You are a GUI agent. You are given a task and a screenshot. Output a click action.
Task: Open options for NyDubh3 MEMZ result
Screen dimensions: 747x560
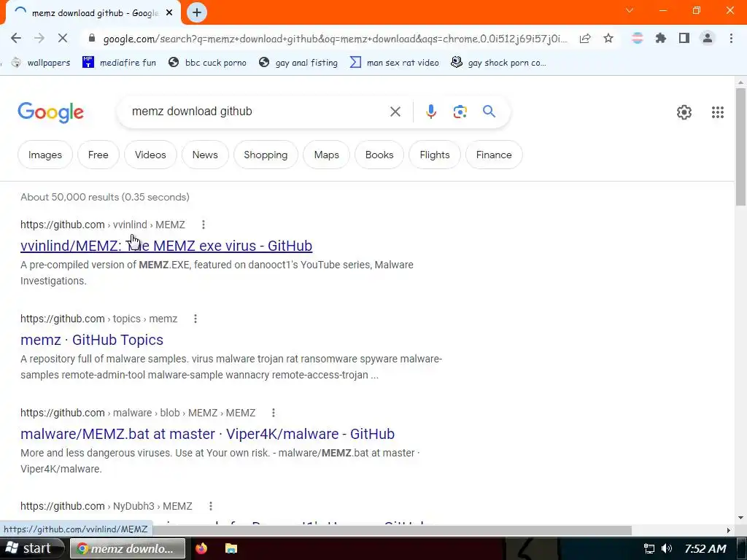click(x=211, y=506)
